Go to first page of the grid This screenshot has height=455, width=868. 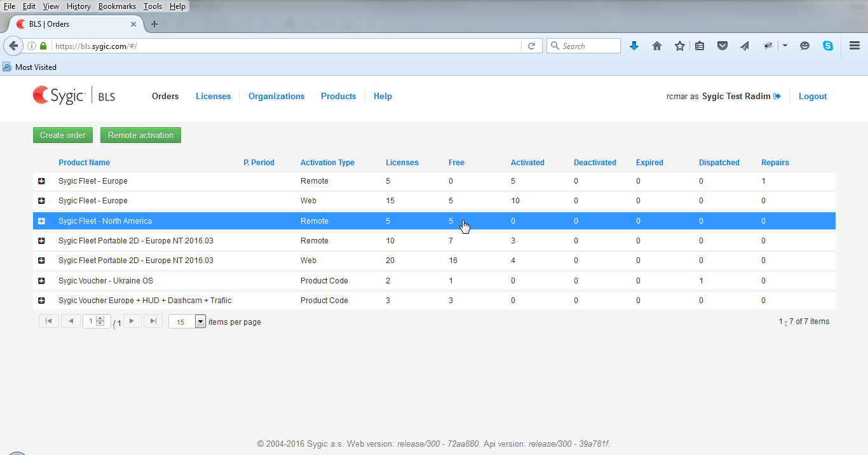[49, 321]
